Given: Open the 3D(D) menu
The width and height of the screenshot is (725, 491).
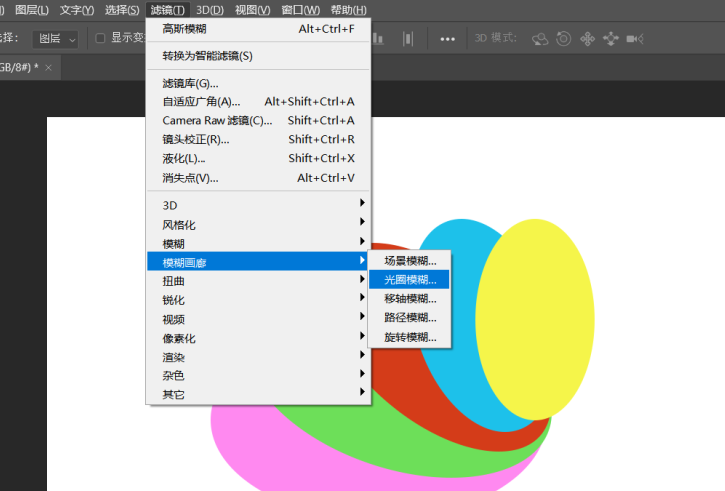Looking at the screenshot, I should click(209, 10).
